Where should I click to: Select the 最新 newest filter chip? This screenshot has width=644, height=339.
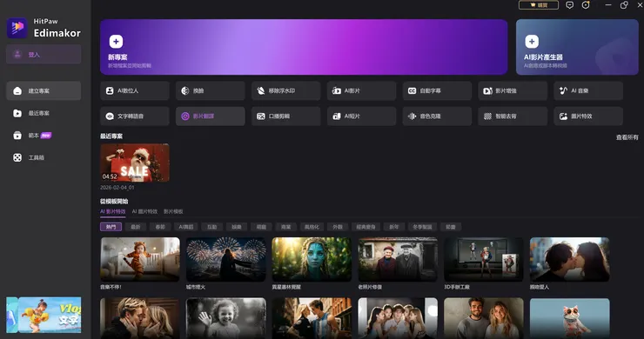(x=136, y=227)
